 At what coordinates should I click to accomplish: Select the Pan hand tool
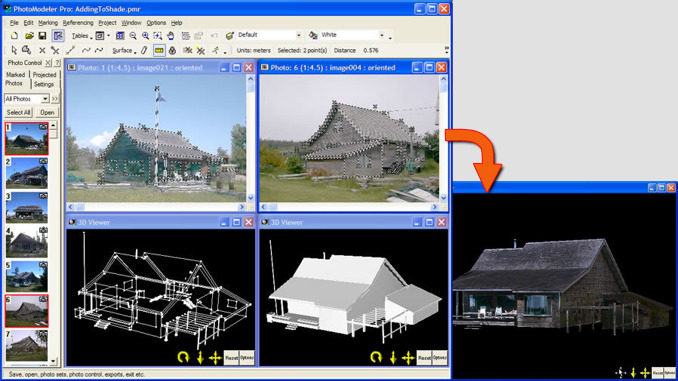point(170,35)
